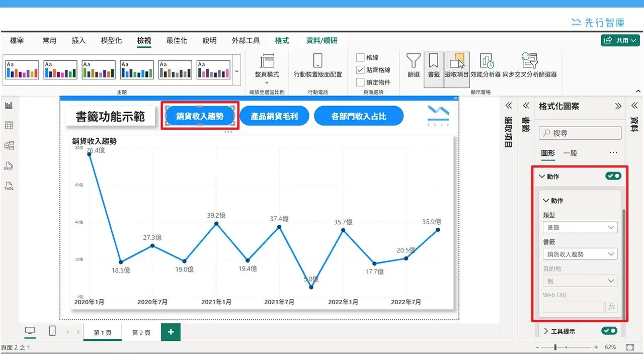This screenshot has width=644, height=362.
Task: Switch to the 格式 ribbon tab
Action: pyautogui.click(x=282, y=41)
